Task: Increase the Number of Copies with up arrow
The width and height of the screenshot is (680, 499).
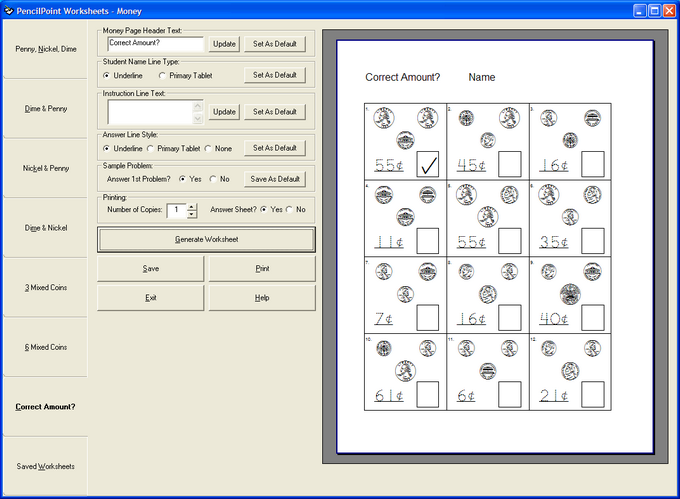Action: 192,206
